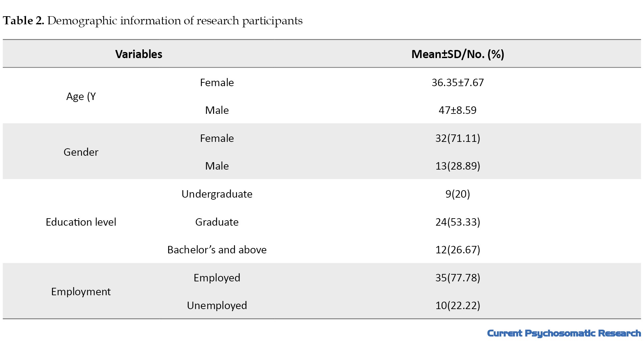Select the Female age value 36.35±7.67
This screenshot has width=644, height=353.
pyautogui.click(x=458, y=82)
